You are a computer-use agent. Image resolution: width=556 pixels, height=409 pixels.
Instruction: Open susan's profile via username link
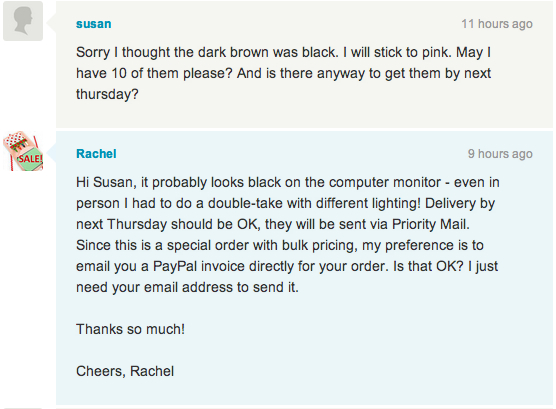pyautogui.click(x=94, y=24)
